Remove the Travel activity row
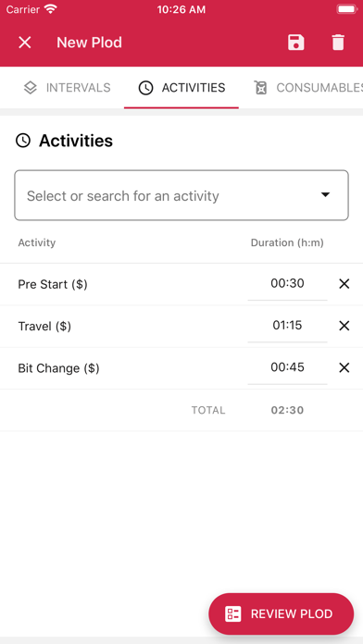The width and height of the screenshot is (363, 644). click(x=344, y=326)
